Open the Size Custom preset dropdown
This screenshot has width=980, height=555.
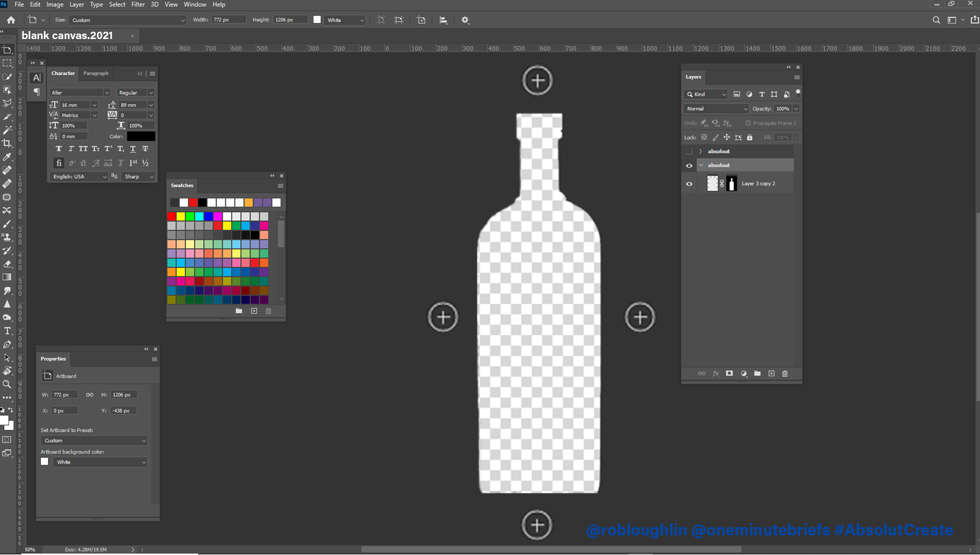click(127, 20)
